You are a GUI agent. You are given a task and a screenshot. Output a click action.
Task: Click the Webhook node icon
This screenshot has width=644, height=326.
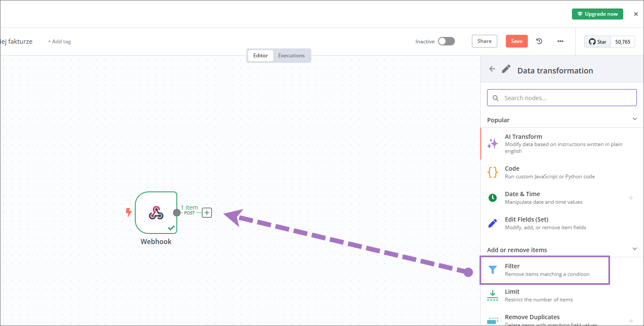(x=156, y=213)
